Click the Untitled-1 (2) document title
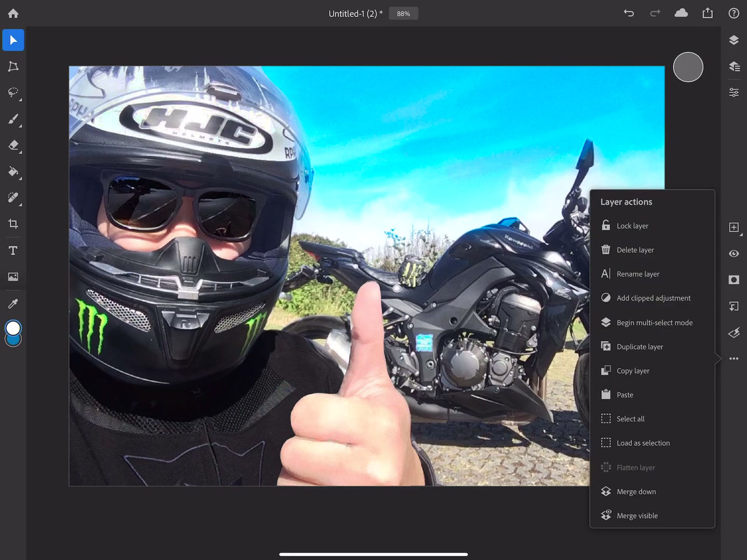 pyautogui.click(x=355, y=13)
